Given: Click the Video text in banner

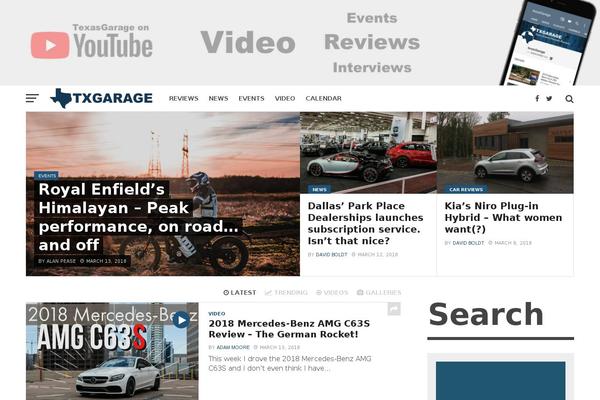Looking at the screenshot, I should 248,42.
